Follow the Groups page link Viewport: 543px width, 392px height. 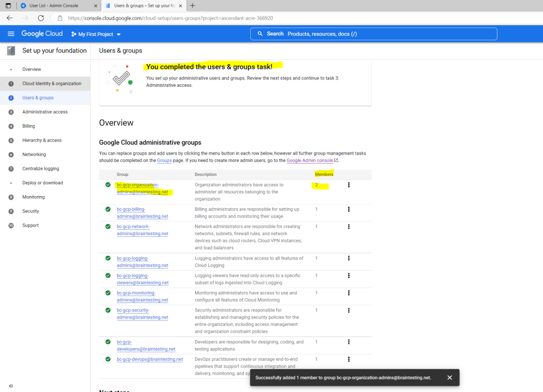click(x=164, y=161)
